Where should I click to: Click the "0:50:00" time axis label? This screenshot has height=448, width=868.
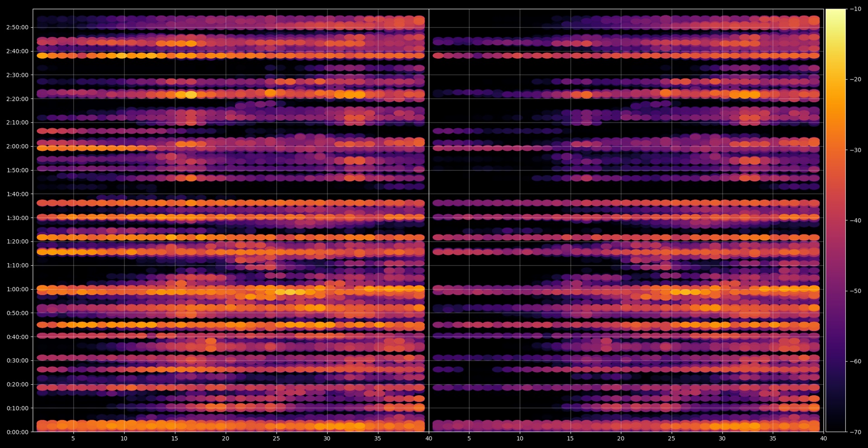pyautogui.click(x=17, y=313)
